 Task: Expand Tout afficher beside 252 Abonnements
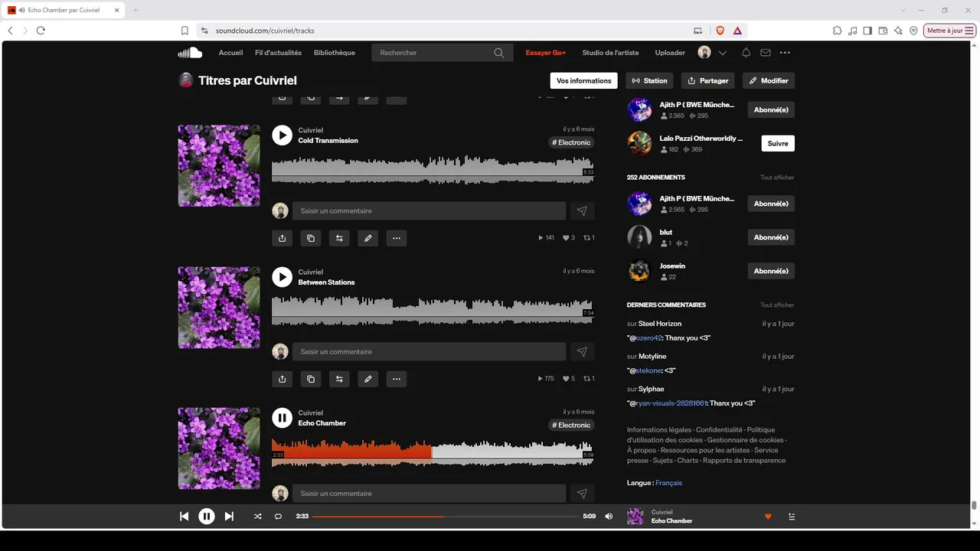tap(777, 178)
